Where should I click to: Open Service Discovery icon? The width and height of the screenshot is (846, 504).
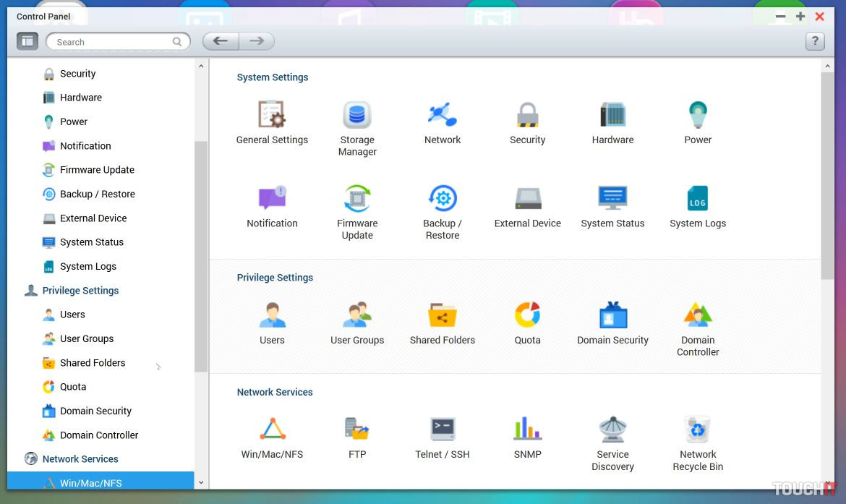612,430
